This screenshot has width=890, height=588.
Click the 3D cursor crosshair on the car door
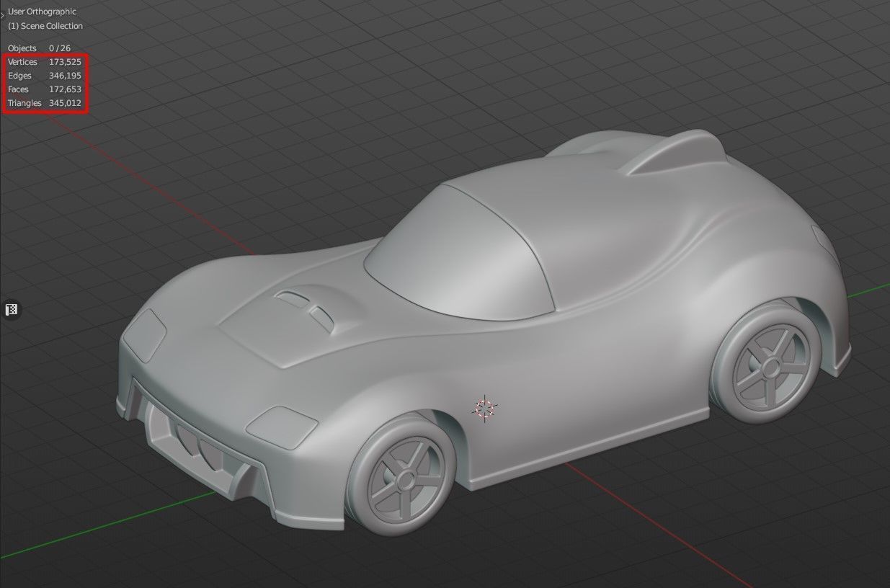pyautogui.click(x=485, y=409)
